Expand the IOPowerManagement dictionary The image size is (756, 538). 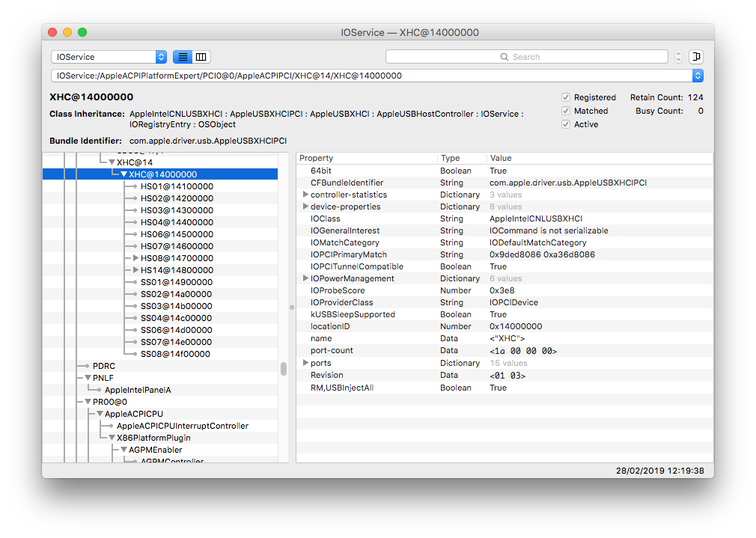(305, 278)
